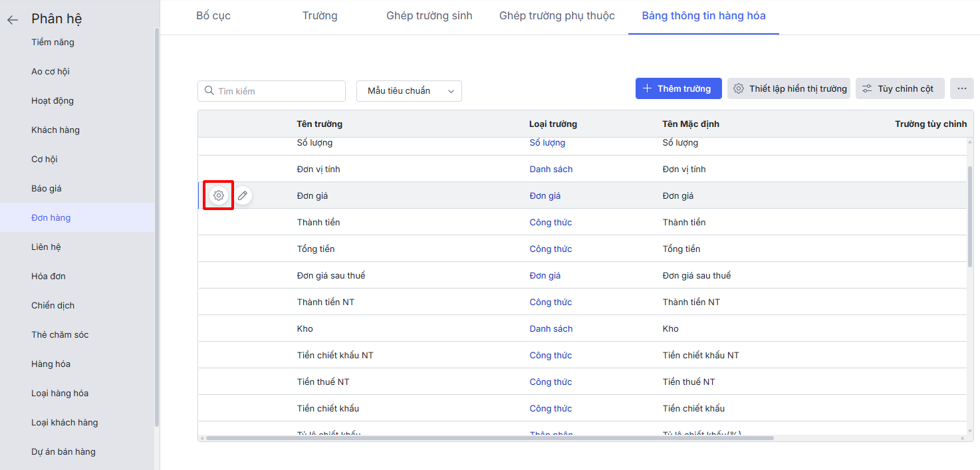Open Khách hàng module in sidebar
Screen dimensions: 980x470
(55, 130)
